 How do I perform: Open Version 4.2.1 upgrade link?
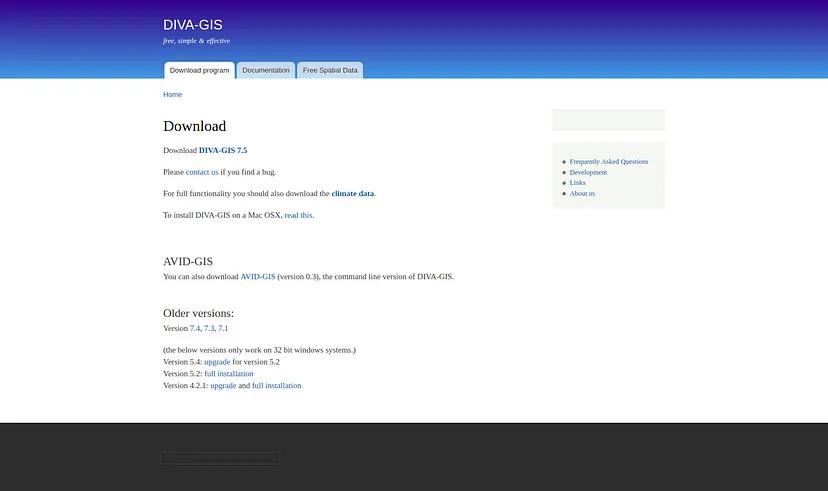pyautogui.click(x=223, y=386)
